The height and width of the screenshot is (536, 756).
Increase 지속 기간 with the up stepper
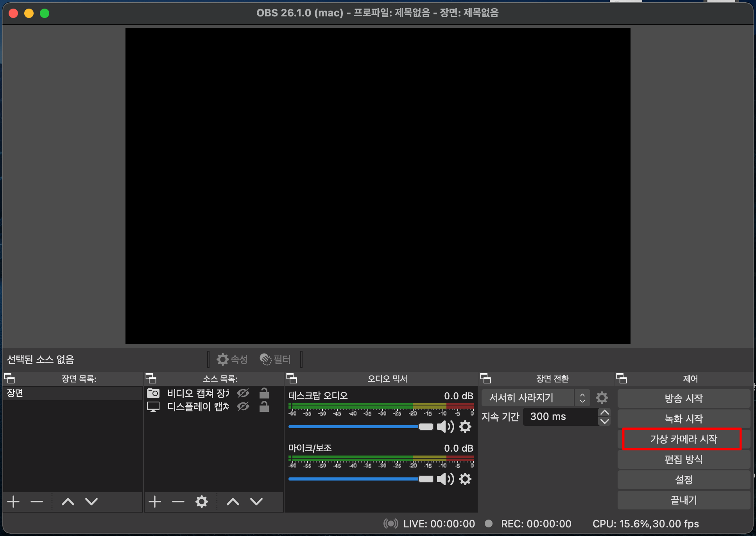604,413
